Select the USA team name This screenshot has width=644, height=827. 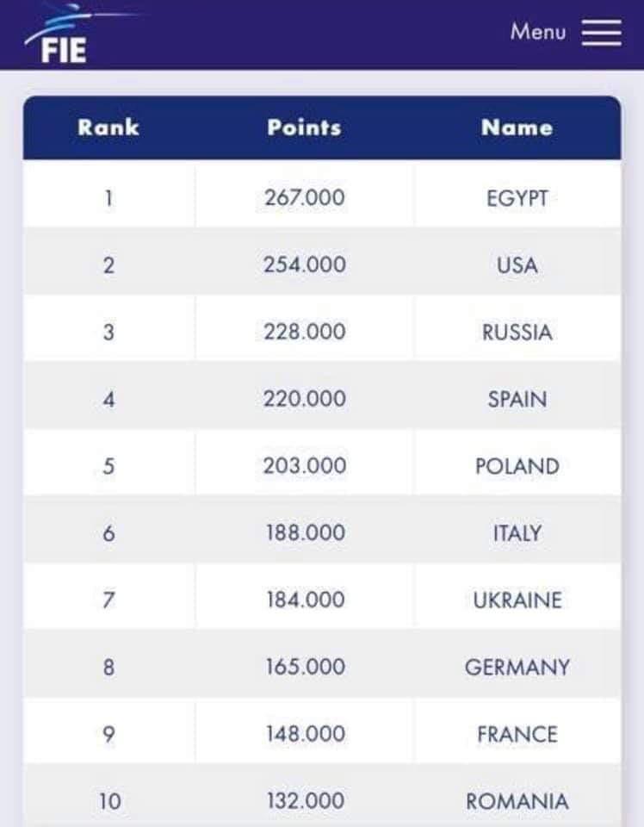(x=517, y=264)
